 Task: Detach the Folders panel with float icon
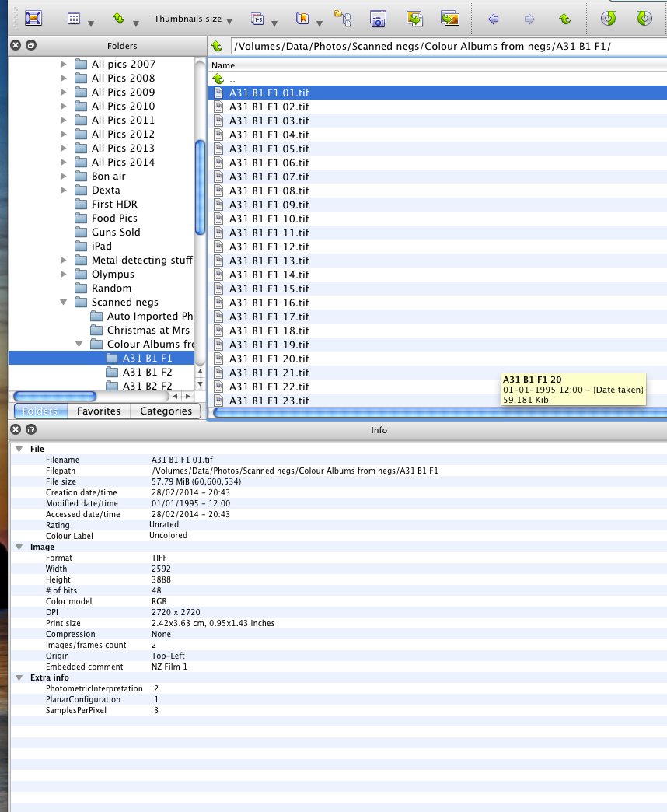[x=31, y=45]
